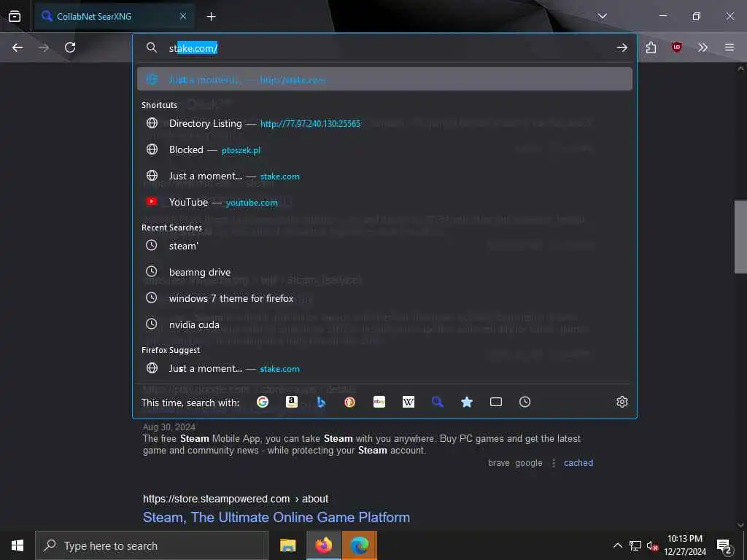Screen dimensions: 747x560
Task: Choose recent search windows 7 theme for firefox
Action: (384, 298)
